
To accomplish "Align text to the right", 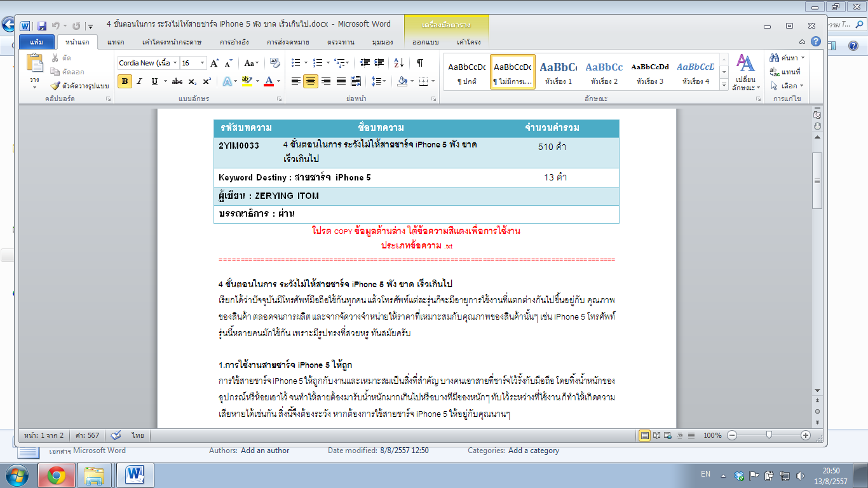I will [x=326, y=81].
